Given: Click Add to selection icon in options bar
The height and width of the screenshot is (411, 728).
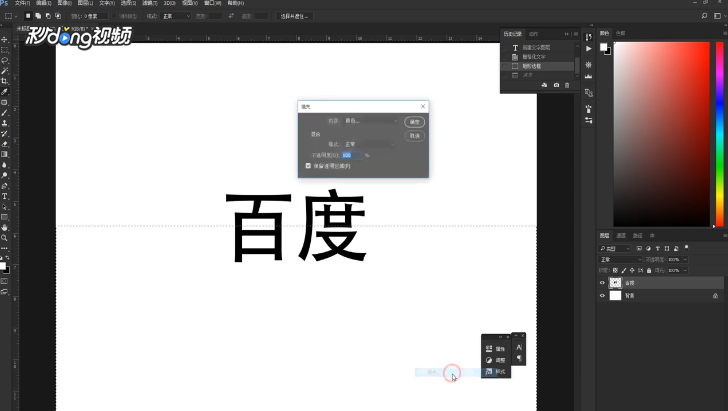Looking at the screenshot, I should tap(38, 16).
